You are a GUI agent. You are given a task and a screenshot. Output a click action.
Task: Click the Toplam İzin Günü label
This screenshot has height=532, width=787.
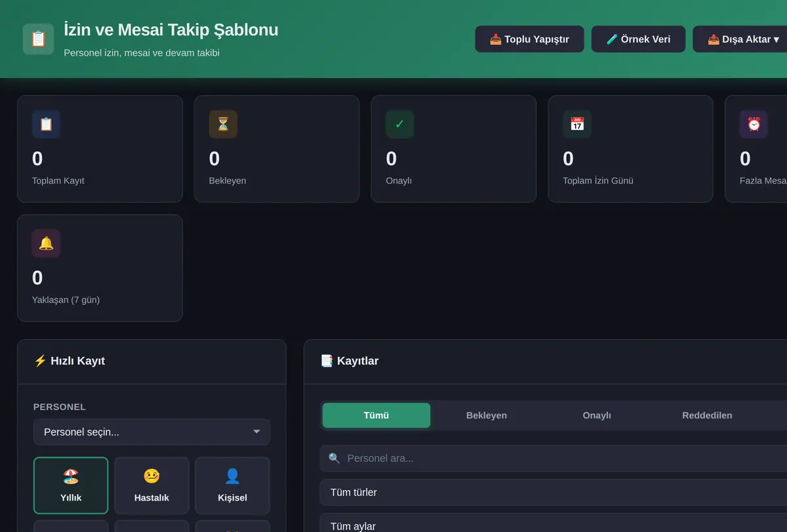pyautogui.click(x=598, y=180)
